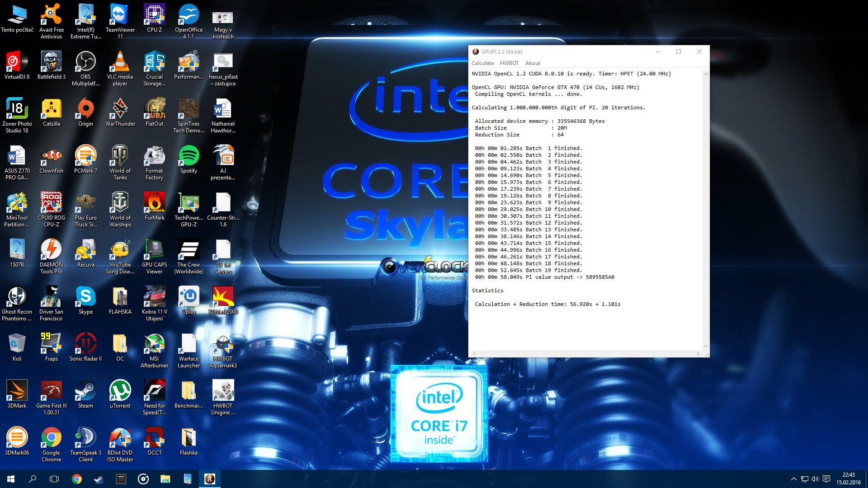Select the World of Tanks icon

120,163
